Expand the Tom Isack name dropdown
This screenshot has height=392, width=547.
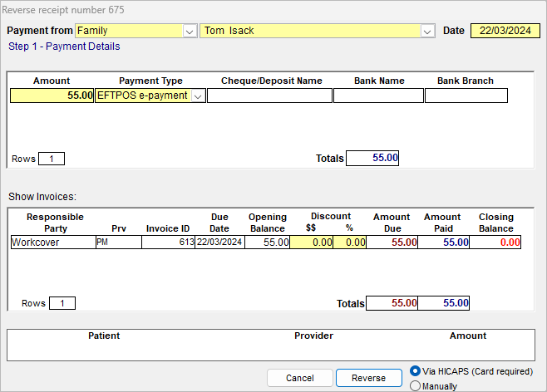coord(427,31)
